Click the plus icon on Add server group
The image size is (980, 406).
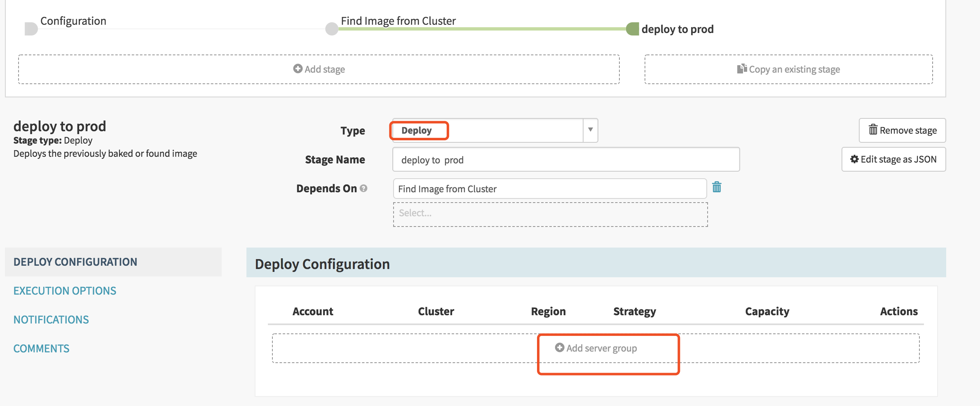(559, 347)
